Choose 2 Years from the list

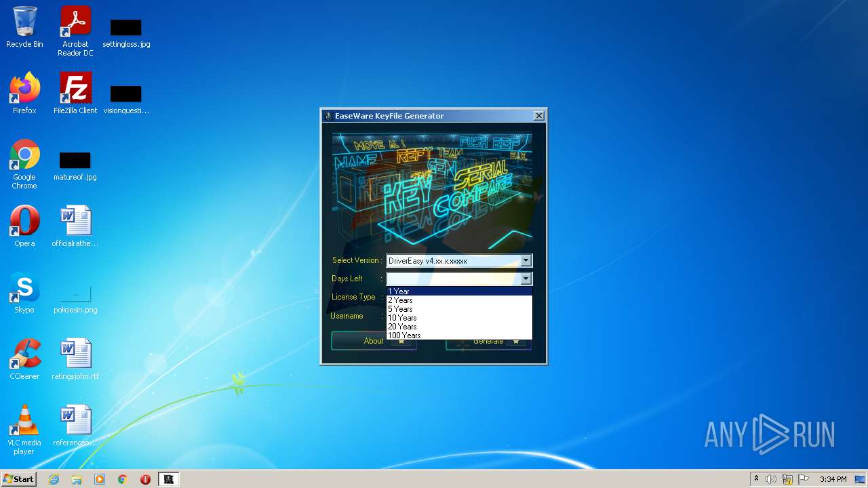(x=459, y=300)
